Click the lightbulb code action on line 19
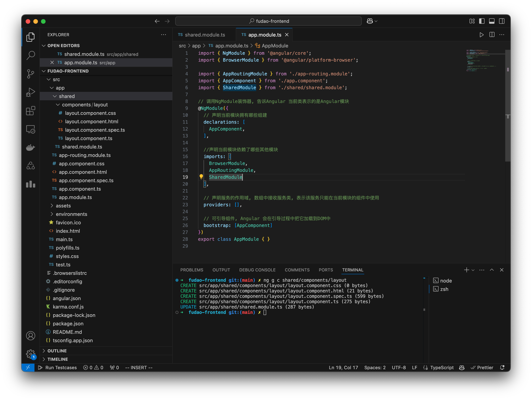The width and height of the screenshot is (532, 400). [201, 177]
